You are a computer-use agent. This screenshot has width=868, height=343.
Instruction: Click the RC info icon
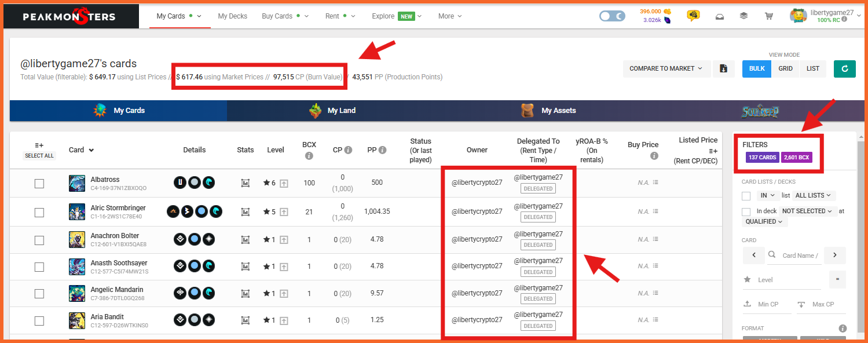coord(844,20)
